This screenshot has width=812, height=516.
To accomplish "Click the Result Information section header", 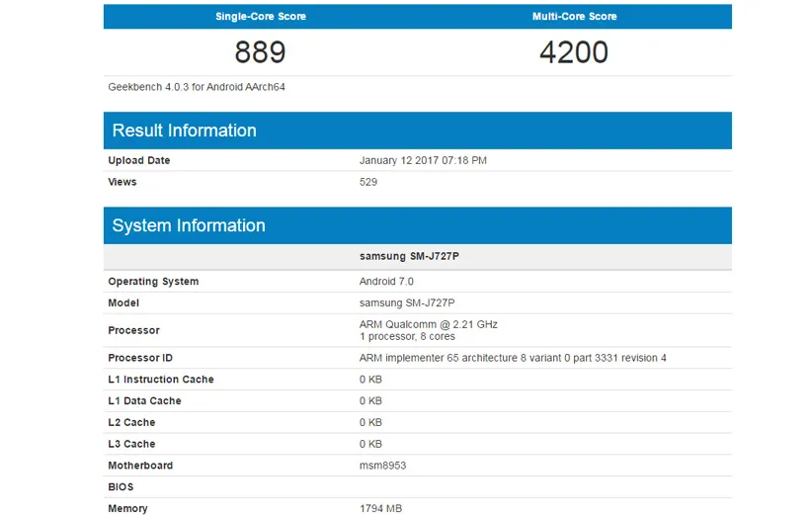I will (x=185, y=130).
